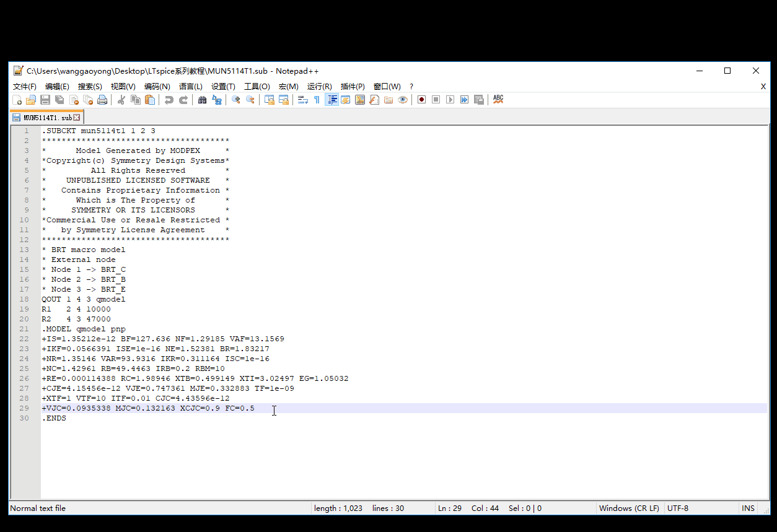Screen dimensions: 777x532
Task: Click 'length : 1,023' in status bar
Action: pos(338,508)
